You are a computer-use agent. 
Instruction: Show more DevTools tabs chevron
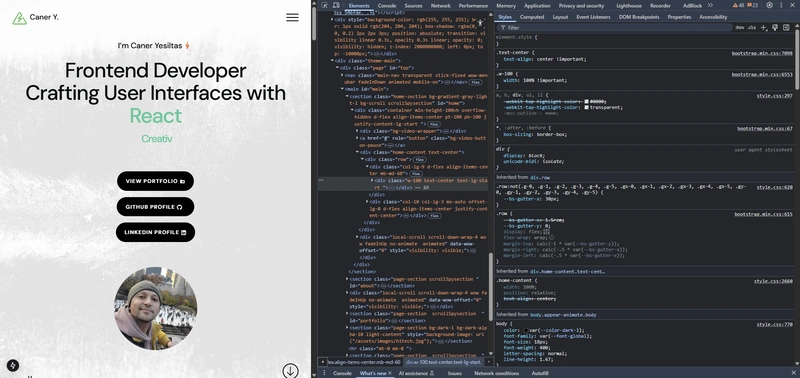(710, 5)
